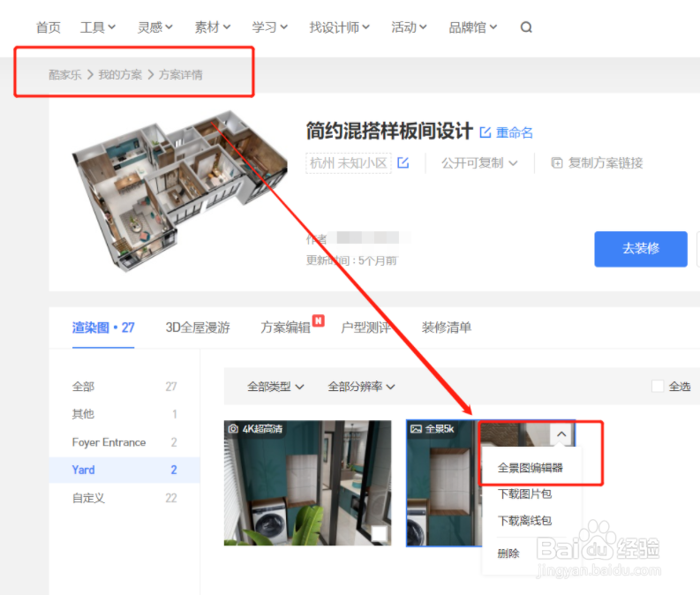Open the 品牌馆 dropdown menu

[x=473, y=27]
